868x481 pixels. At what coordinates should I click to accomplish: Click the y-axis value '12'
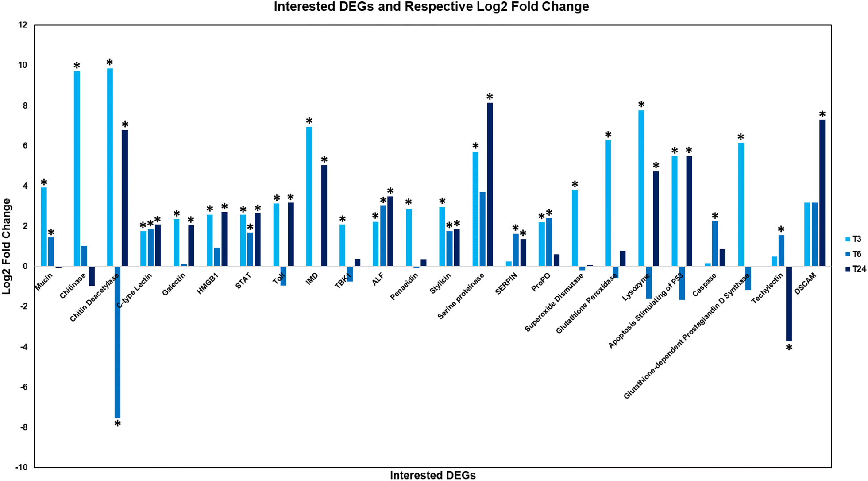click(23, 25)
